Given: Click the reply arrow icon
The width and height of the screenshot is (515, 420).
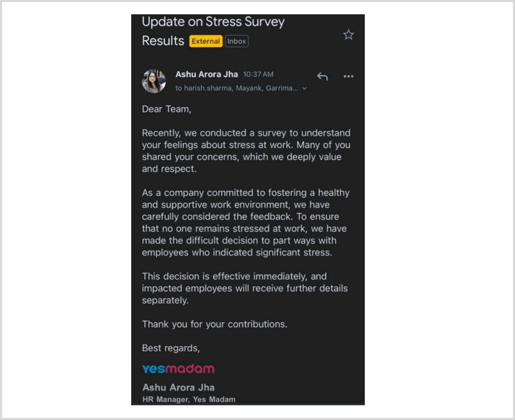Looking at the screenshot, I should click(x=322, y=76).
